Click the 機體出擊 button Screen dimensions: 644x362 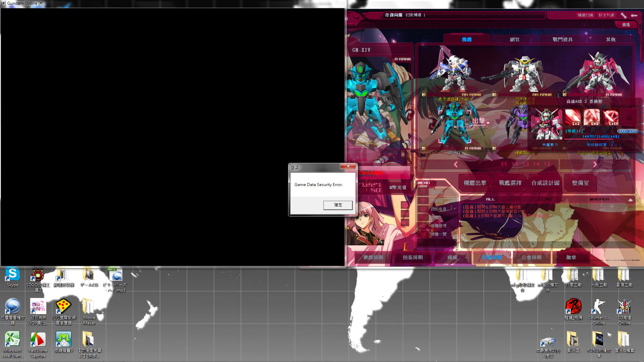(475, 183)
